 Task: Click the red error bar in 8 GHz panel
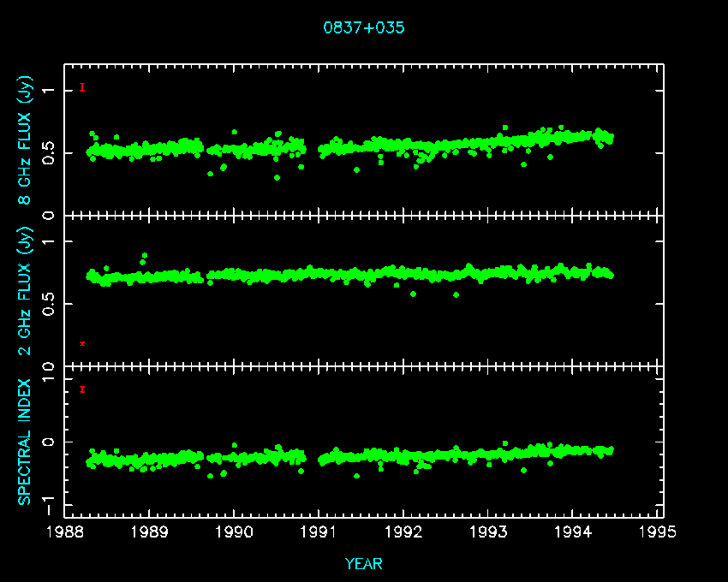(82, 87)
